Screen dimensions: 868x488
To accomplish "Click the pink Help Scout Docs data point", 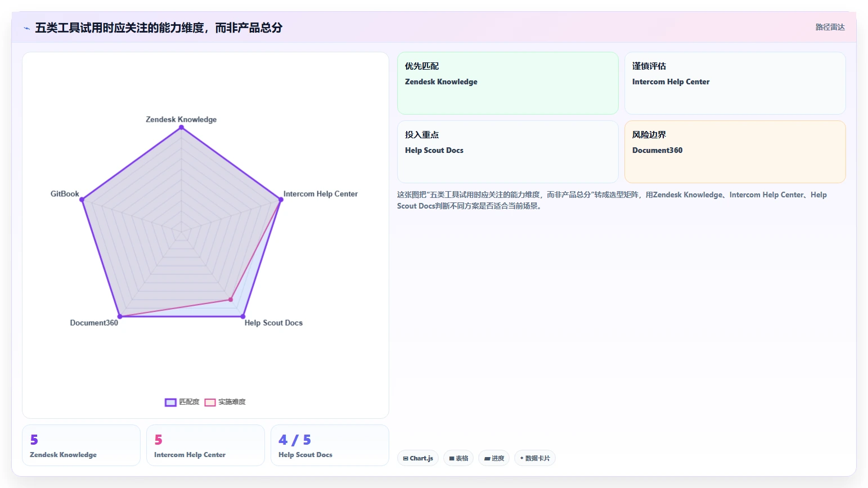I will point(231,300).
